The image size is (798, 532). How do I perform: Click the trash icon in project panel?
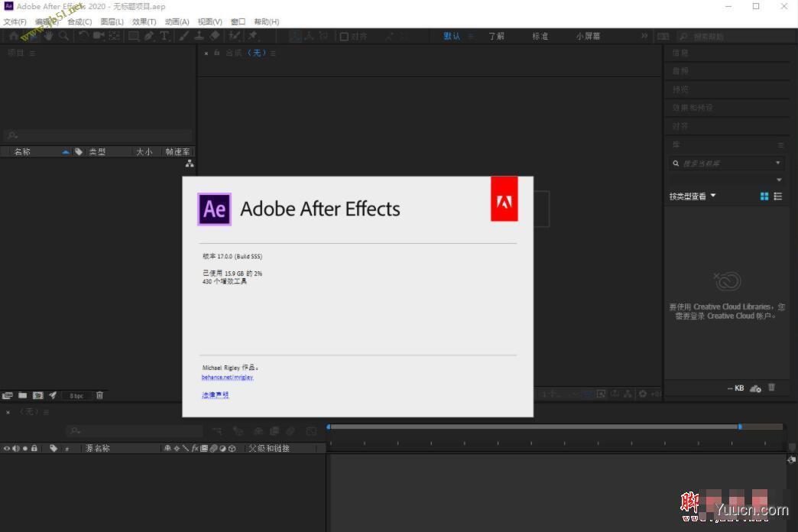click(x=99, y=395)
